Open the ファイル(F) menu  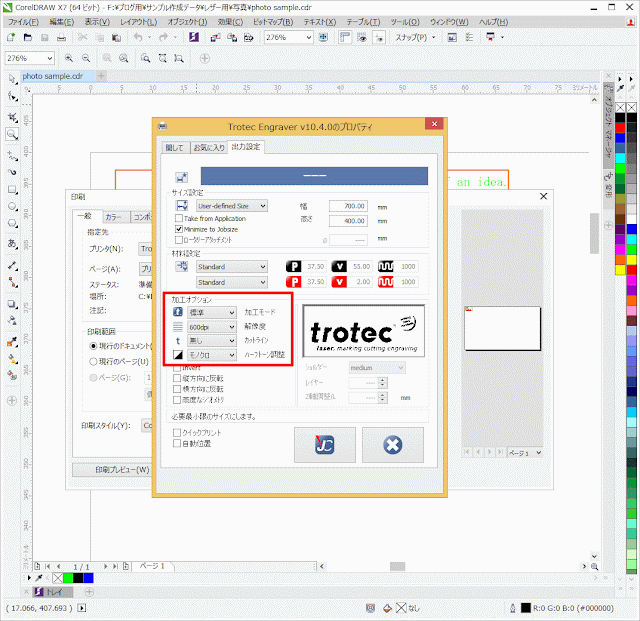[x=24, y=22]
